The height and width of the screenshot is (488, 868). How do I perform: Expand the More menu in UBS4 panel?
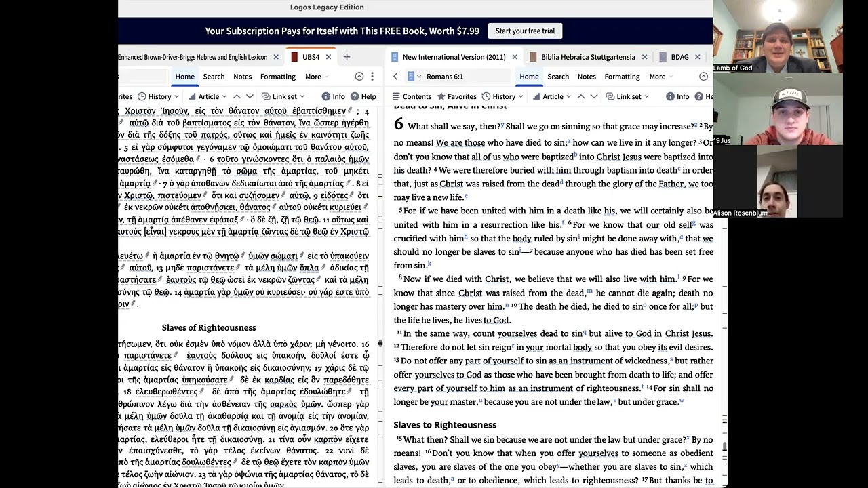coord(317,77)
